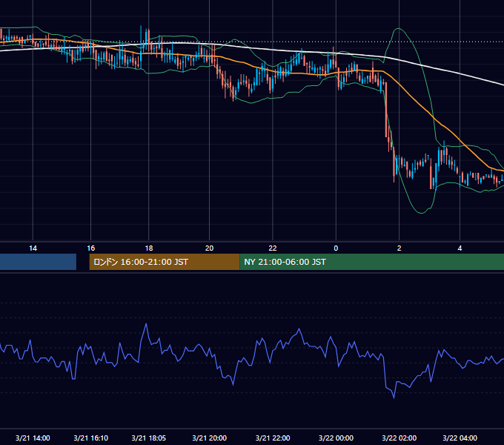Click the 20 hour label on price chart axis
The image size is (504, 445).
pyautogui.click(x=209, y=248)
